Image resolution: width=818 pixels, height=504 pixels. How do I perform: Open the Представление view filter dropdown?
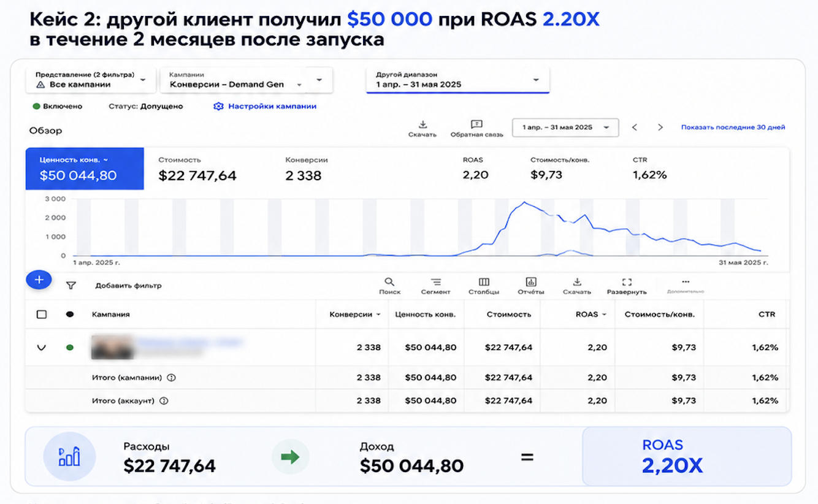pos(90,80)
